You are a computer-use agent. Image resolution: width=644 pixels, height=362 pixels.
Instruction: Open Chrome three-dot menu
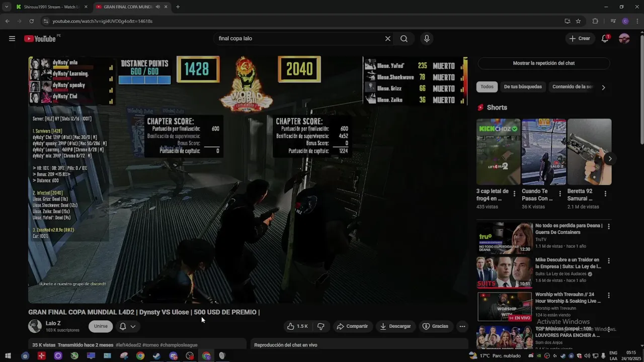(x=637, y=21)
